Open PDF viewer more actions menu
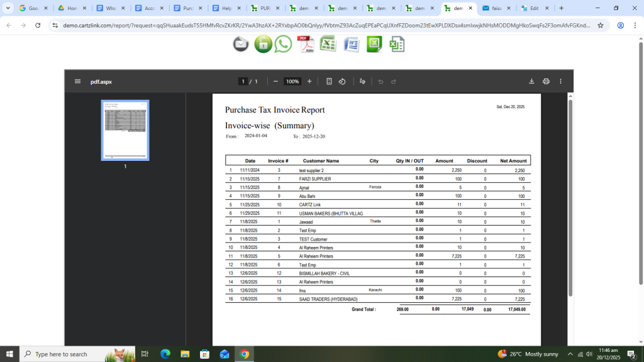Viewport: 644px width, 362px height. tap(560, 82)
